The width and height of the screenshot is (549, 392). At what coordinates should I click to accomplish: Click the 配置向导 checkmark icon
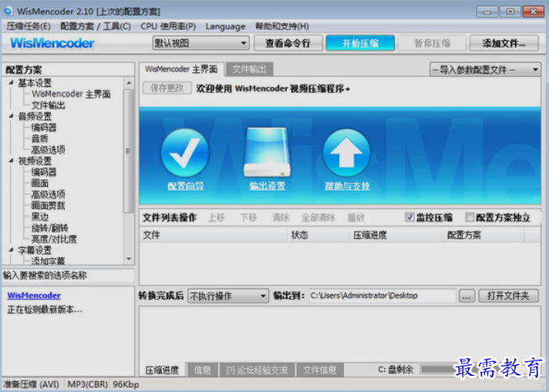click(x=185, y=152)
